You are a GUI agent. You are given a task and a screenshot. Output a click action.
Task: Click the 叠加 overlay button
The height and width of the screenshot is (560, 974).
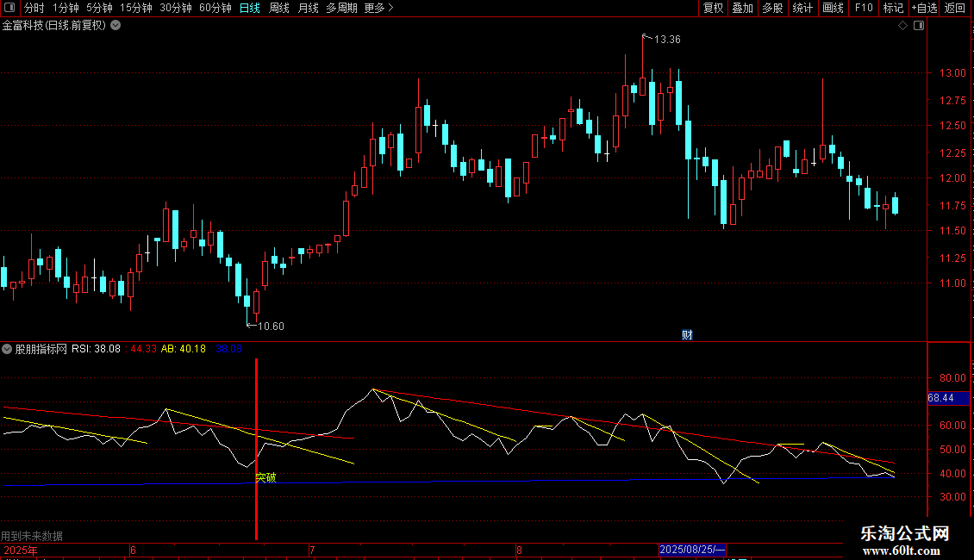(x=743, y=8)
